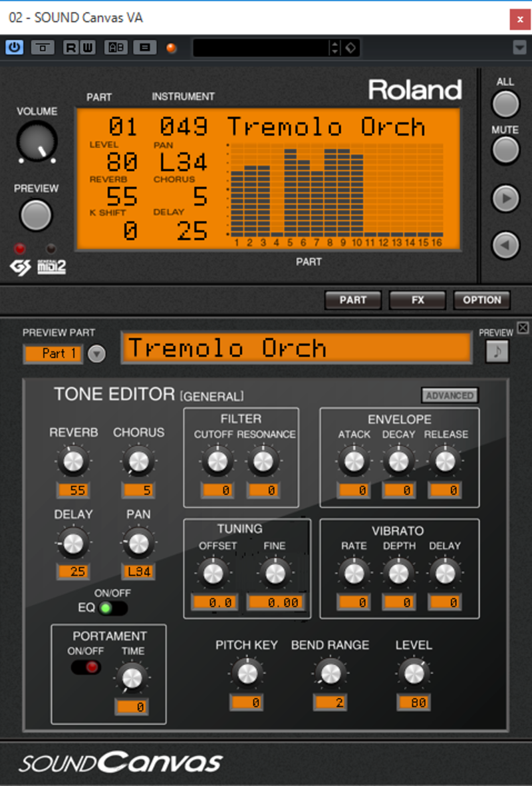Open the preset browser diamond icon

(350, 48)
